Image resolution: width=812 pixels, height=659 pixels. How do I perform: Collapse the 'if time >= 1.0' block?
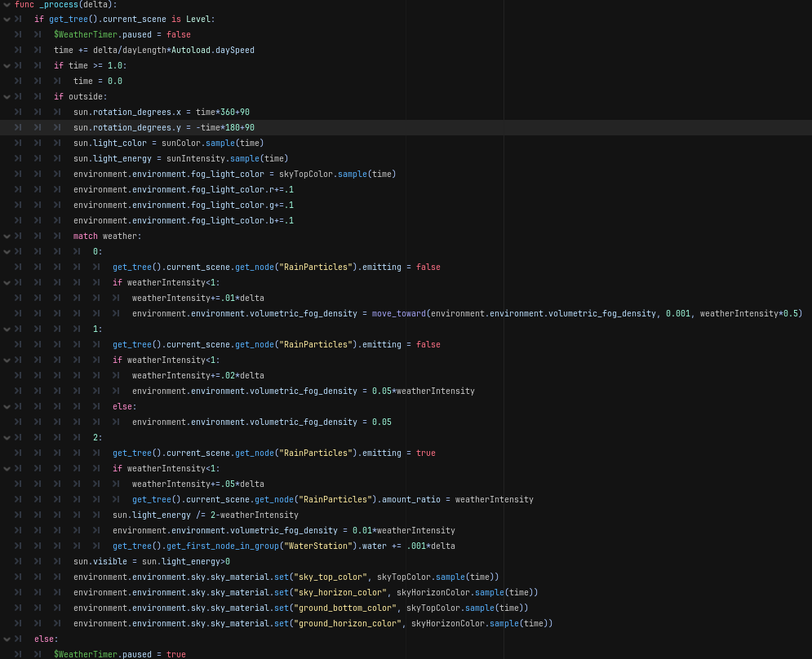(7, 65)
